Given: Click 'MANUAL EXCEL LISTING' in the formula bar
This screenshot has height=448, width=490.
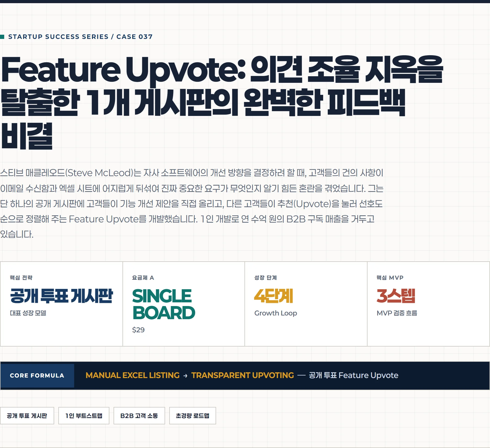Looking at the screenshot, I should pyautogui.click(x=132, y=375).
